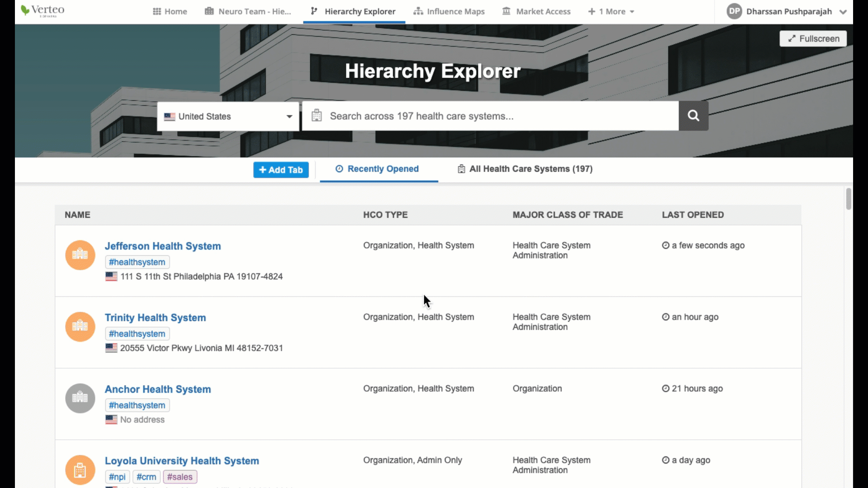Click the Verteo logo
This screenshot has height=488, width=868.
[x=43, y=10]
